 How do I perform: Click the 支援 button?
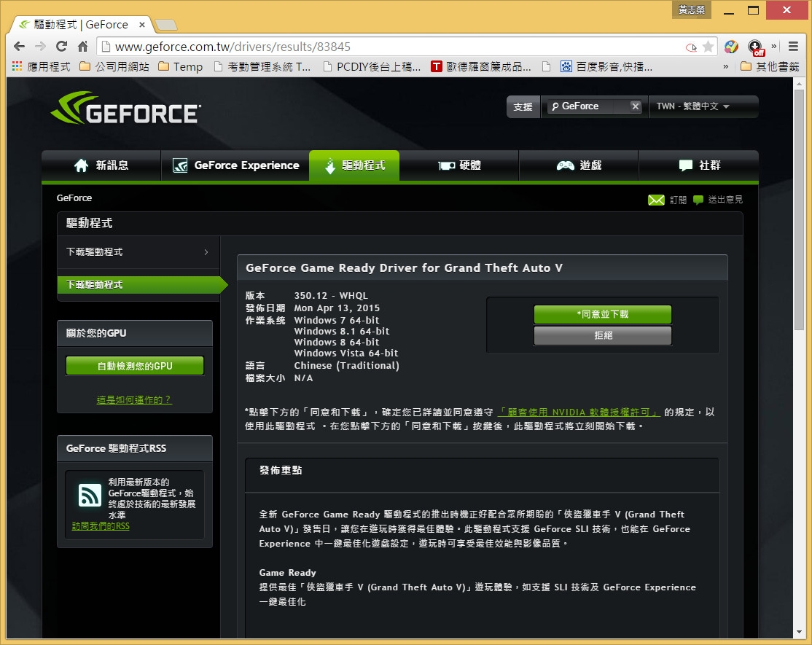point(523,106)
